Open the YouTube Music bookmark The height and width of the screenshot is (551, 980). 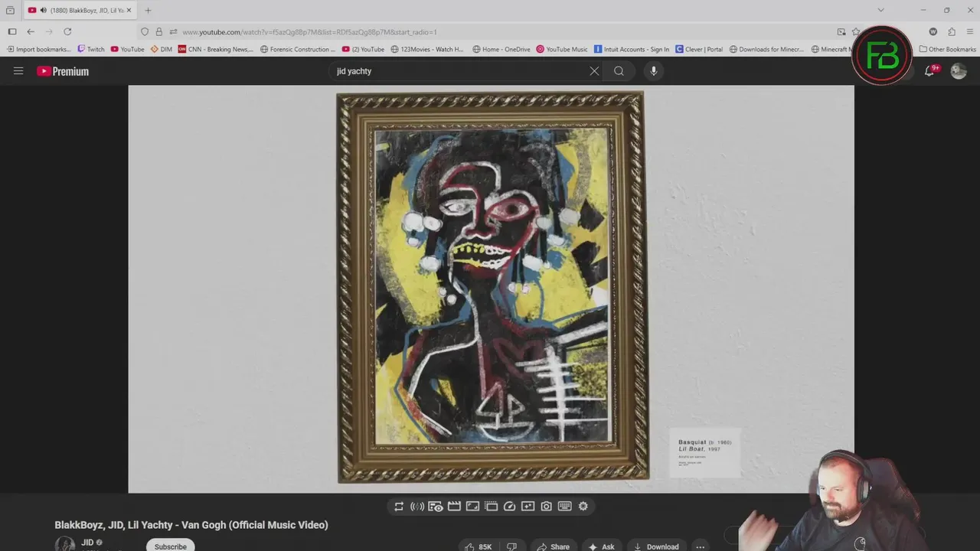click(x=562, y=49)
